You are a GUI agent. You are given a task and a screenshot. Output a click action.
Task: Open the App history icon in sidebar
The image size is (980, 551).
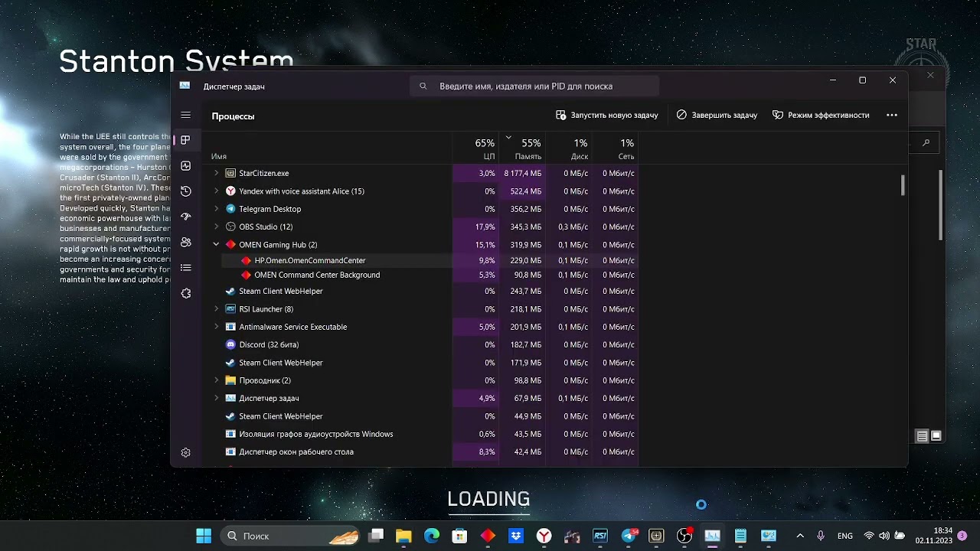point(185,191)
